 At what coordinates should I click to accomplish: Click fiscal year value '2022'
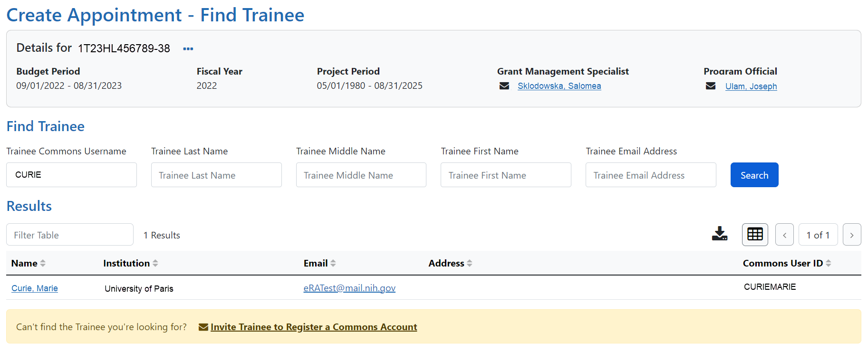[x=207, y=86]
